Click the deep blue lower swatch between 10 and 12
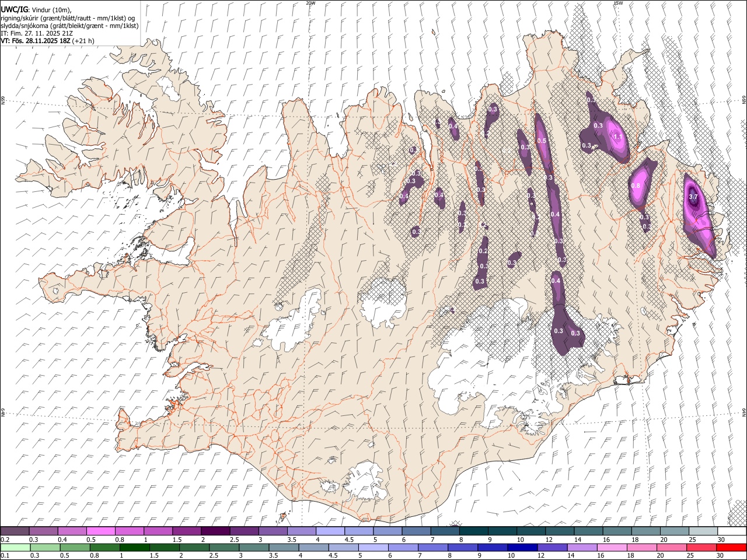The height and width of the screenshot is (560, 747). tap(522, 547)
